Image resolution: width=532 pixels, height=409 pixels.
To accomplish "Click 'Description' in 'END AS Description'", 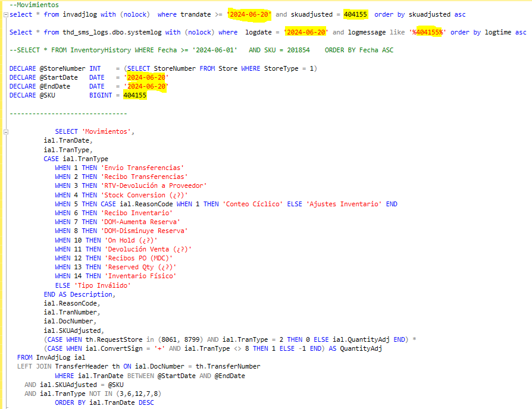I will click(x=91, y=294).
